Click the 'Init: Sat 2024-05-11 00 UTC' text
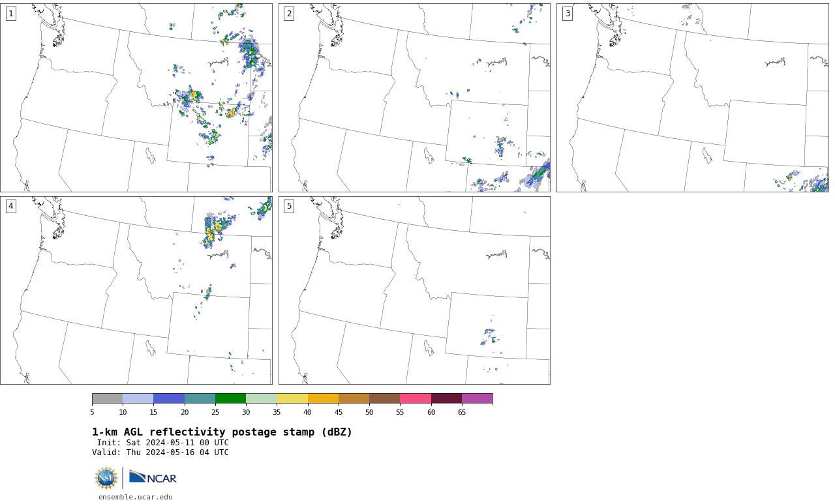Image resolution: width=835 pixels, height=504 pixels. tap(163, 443)
